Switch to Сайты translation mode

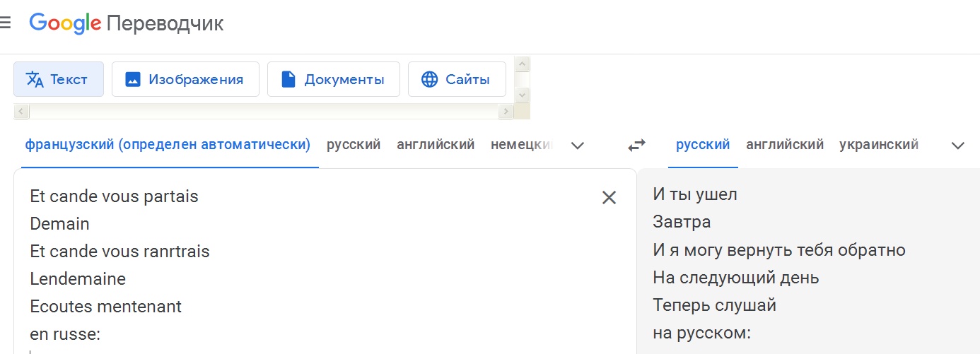(x=457, y=79)
